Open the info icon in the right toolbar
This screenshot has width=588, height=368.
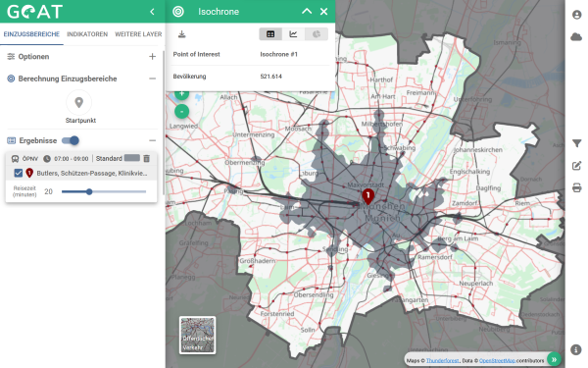click(x=576, y=349)
